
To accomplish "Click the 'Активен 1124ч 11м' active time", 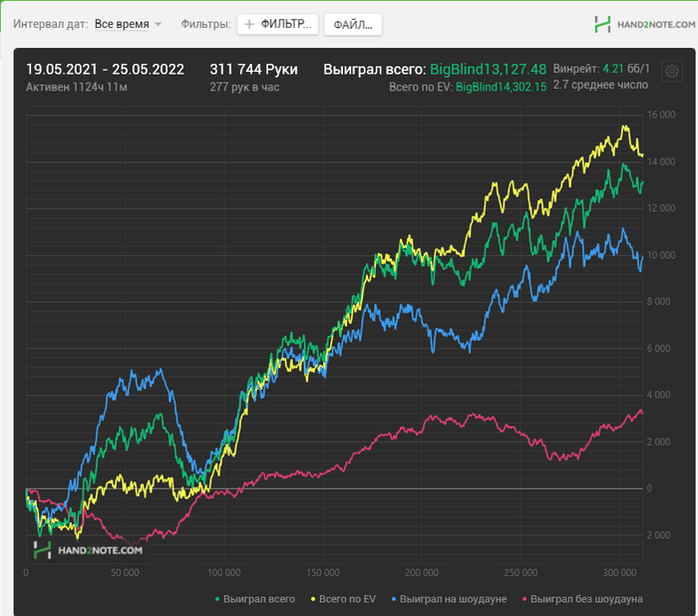I will tap(77, 87).
